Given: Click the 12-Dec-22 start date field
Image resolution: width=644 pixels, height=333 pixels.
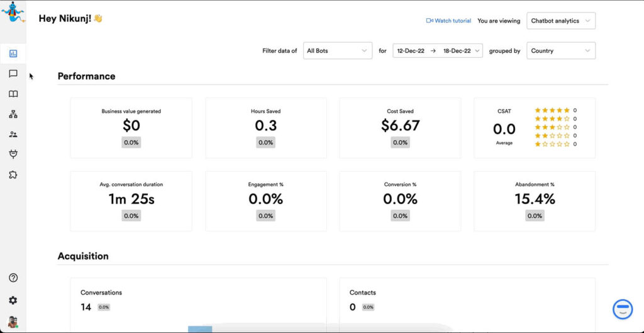Looking at the screenshot, I should click(x=410, y=51).
